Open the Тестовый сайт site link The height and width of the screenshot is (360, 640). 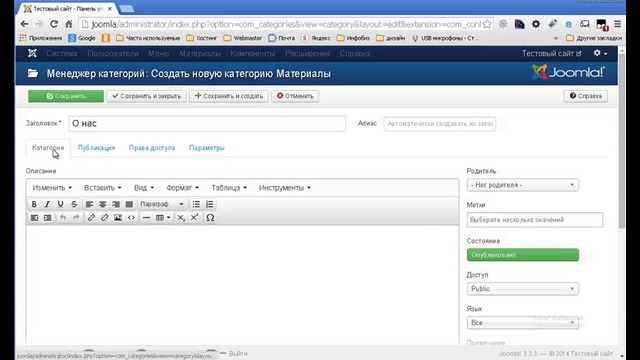pyautogui.click(x=551, y=53)
